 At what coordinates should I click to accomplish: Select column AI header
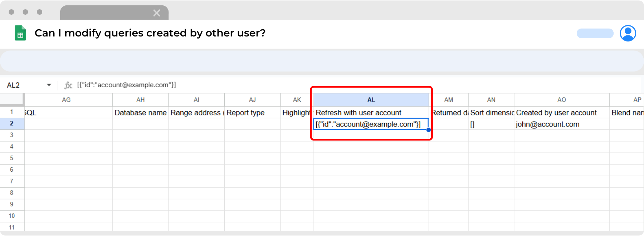click(196, 100)
